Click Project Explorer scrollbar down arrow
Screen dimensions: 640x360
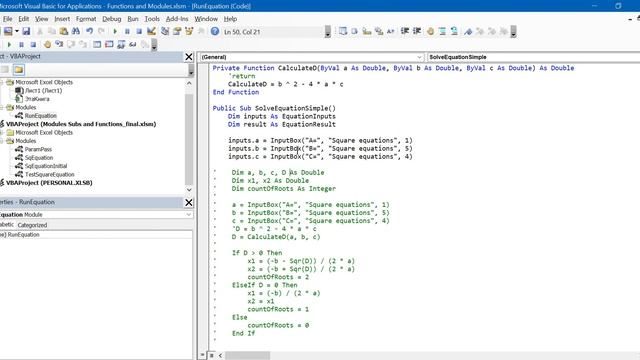(x=189, y=190)
